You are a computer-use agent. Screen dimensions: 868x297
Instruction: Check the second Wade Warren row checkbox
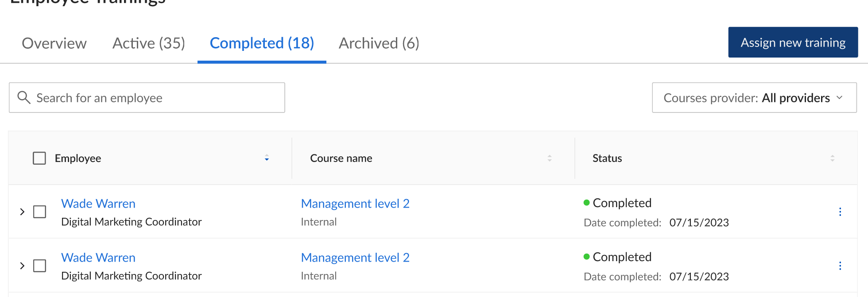click(x=40, y=266)
